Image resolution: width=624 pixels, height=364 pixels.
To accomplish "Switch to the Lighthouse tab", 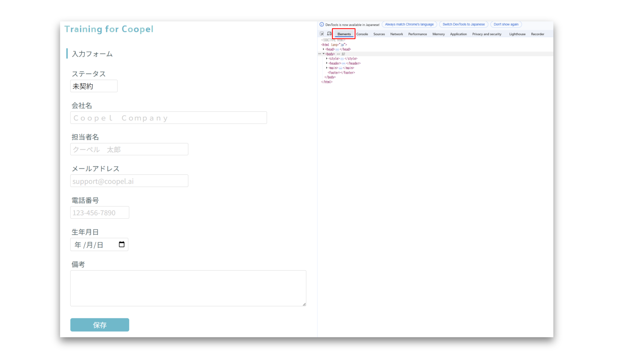I will [517, 34].
